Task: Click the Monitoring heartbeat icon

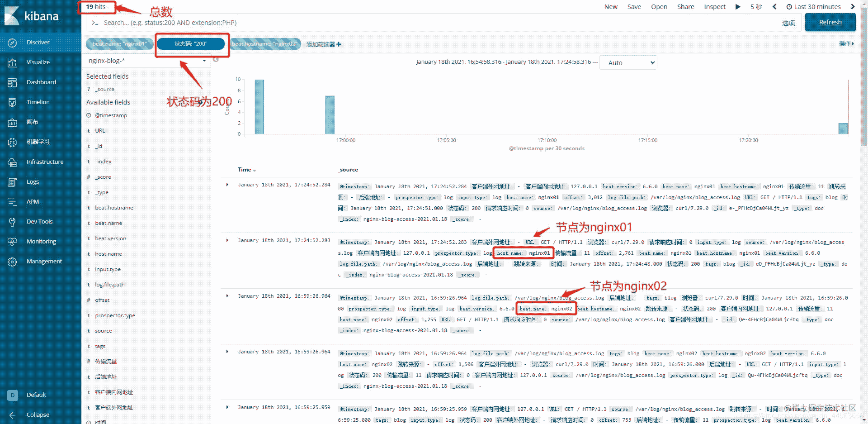Action: click(x=12, y=242)
